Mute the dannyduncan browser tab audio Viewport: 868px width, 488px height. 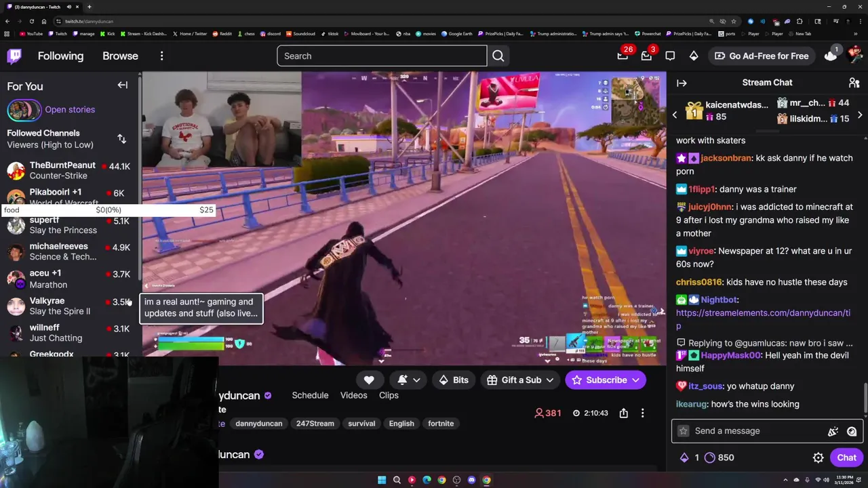click(70, 7)
